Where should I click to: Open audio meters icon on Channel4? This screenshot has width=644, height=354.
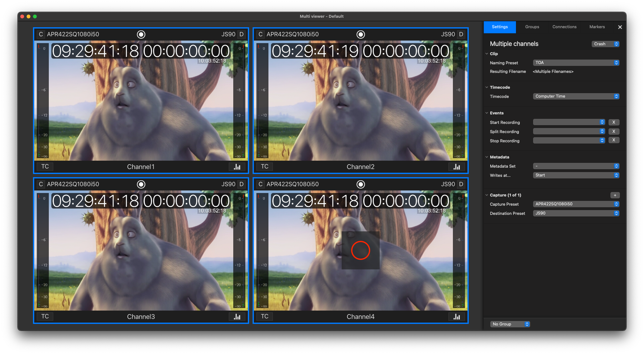click(x=457, y=317)
